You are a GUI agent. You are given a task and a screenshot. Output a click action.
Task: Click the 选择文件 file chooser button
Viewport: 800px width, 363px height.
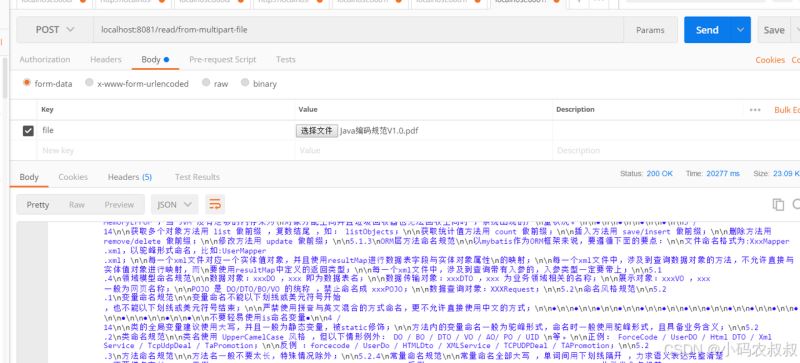click(x=316, y=131)
